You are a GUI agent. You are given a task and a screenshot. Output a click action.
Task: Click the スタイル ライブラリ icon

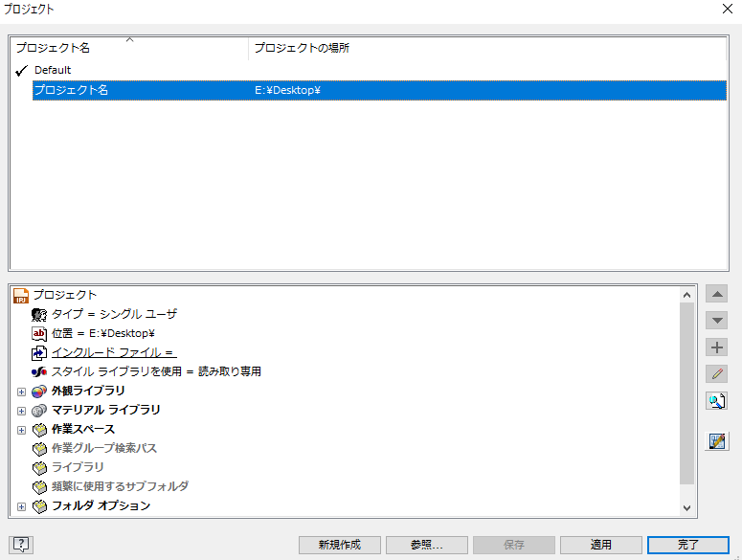(39, 371)
